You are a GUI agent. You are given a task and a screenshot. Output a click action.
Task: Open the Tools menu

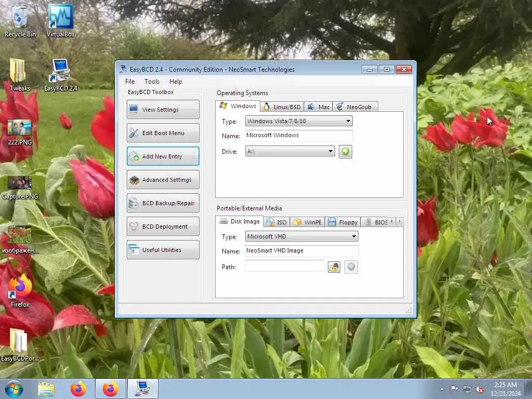pos(152,82)
